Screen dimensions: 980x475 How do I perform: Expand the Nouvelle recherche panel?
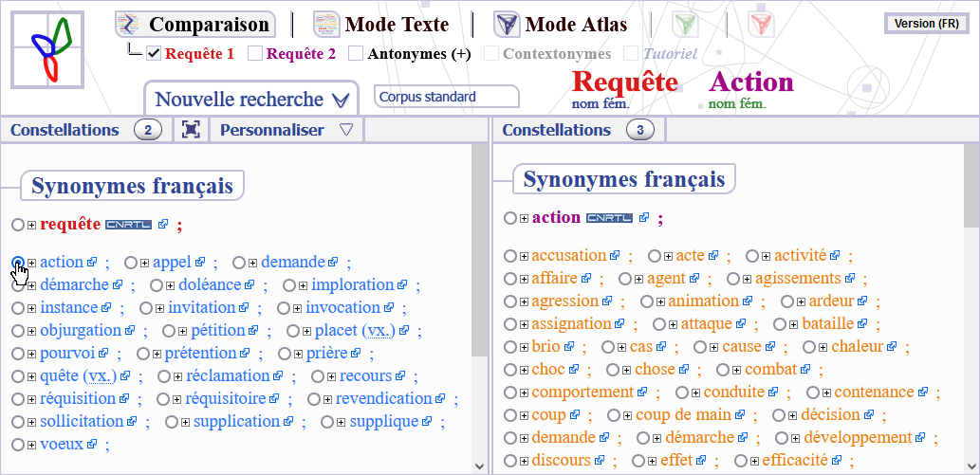[x=251, y=99]
